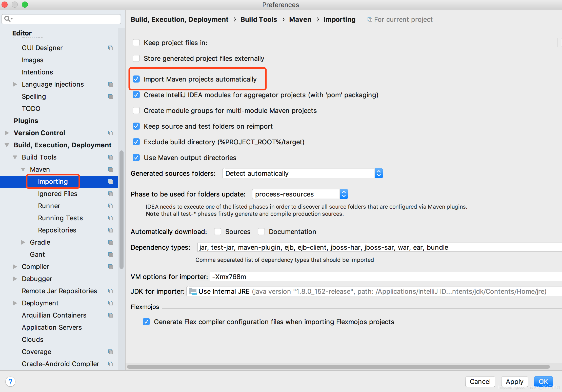Screen dimensions: 562x392
Task: Click the project-level icon beside Spelling
Action: pyautogui.click(x=111, y=96)
